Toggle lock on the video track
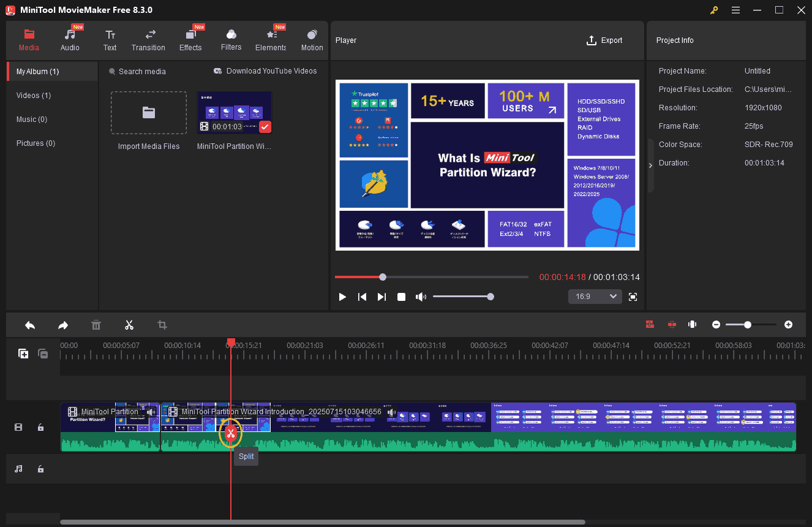 [40, 427]
